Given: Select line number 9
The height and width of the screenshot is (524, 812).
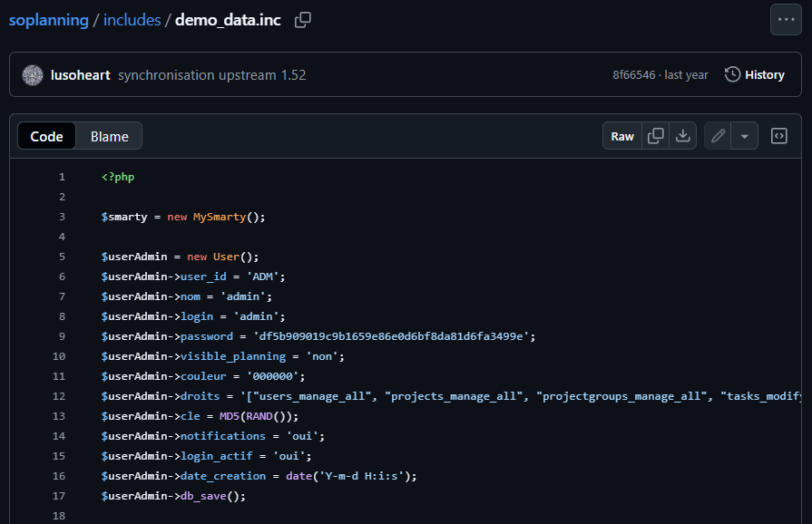Looking at the screenshot, I should pyautogui.click(x=62, y=336).
